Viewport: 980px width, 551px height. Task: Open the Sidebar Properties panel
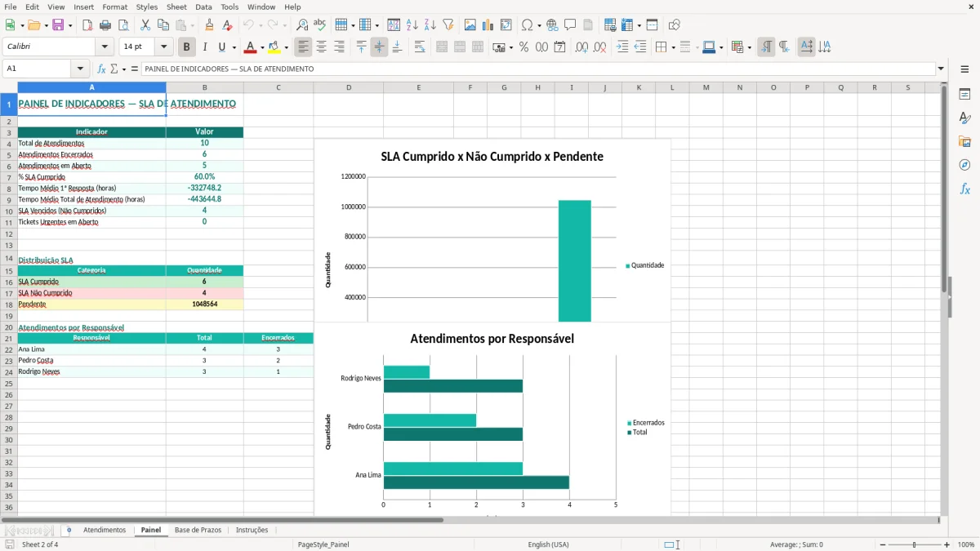[x=964, y=95]
